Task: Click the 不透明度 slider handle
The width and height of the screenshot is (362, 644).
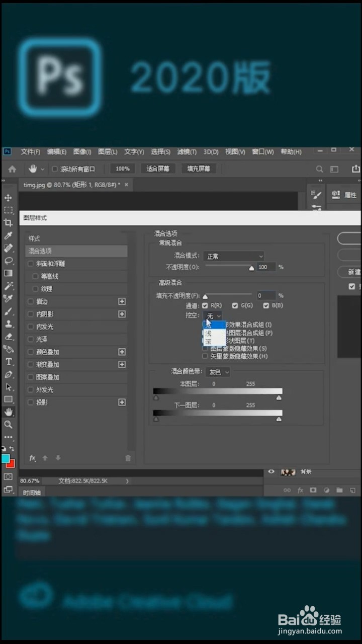Action: (x=251, y=269)
